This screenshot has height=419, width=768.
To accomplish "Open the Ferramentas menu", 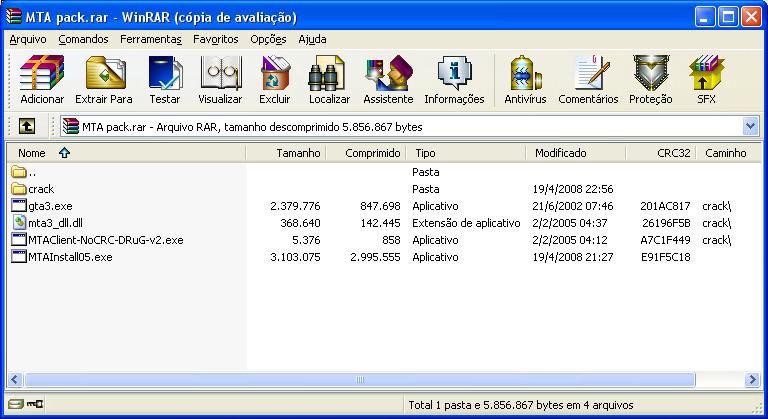I will tap(151, 39).
